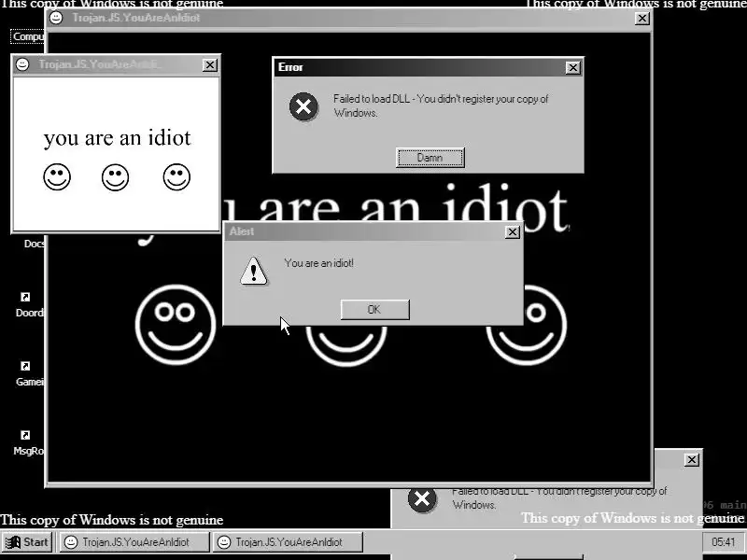
Task: Open the MsgRo desktop shortcut icon
Action: [25, 435]
